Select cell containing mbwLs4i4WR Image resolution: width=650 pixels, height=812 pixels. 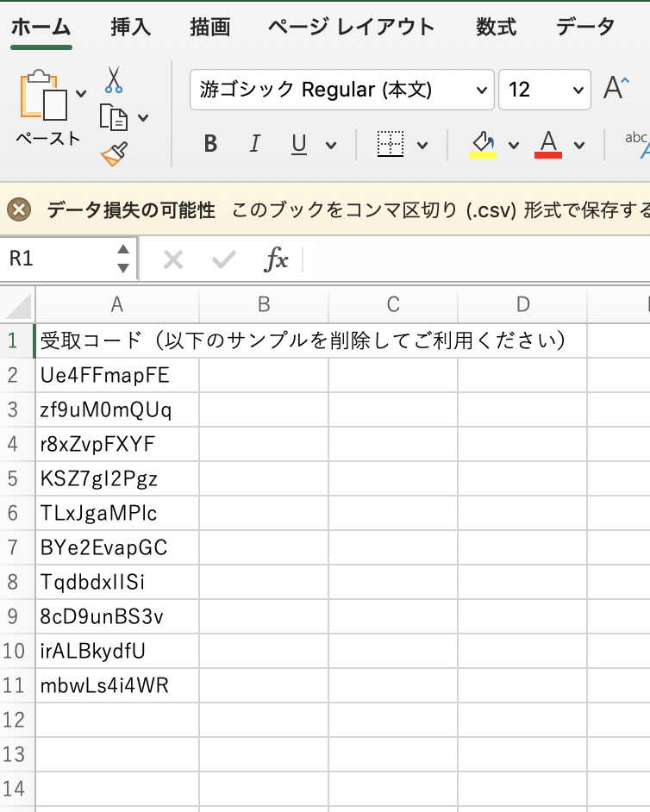(x=117, y=685)
